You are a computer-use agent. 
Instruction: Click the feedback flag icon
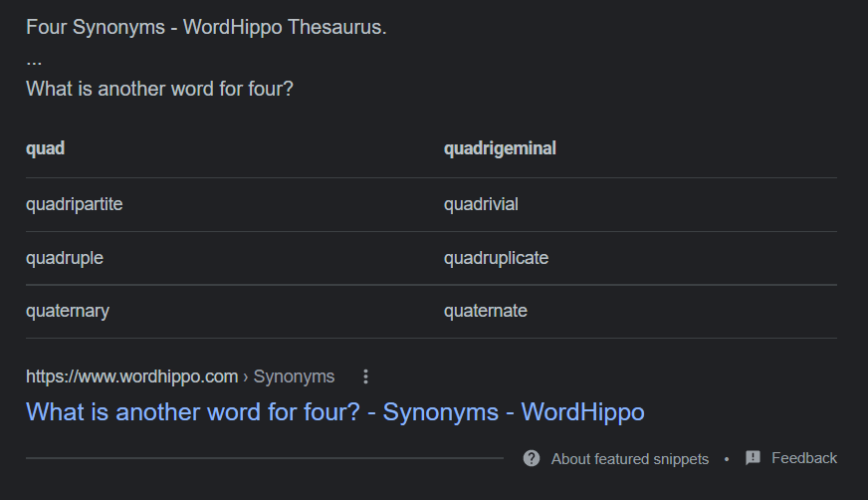click(x=753, y=458)
